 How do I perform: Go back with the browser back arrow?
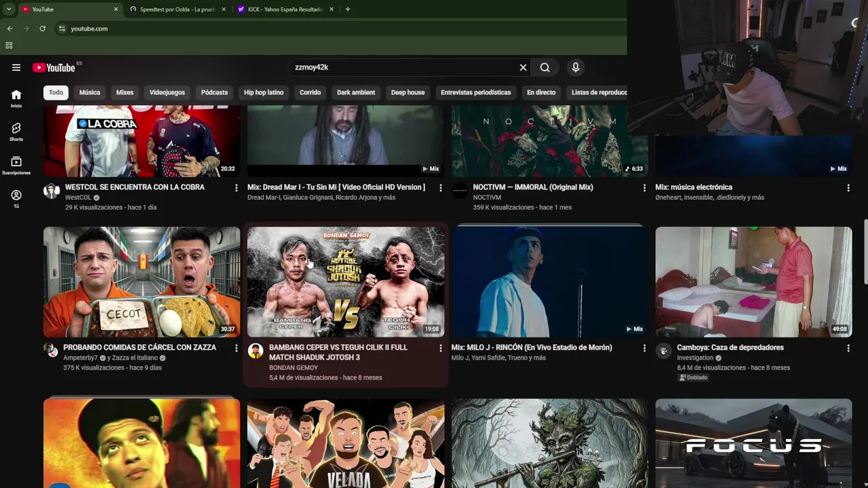click(9, 28)
